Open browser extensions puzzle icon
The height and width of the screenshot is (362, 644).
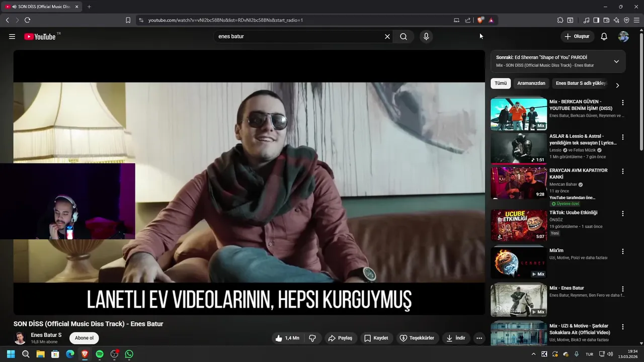[x=560, y=20]
